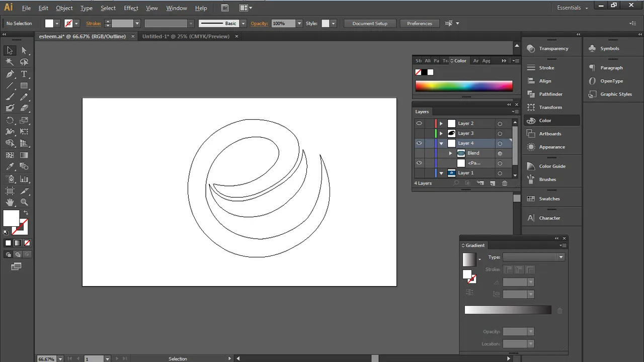The width and height of the screenshot is (644, 362).
Task: Expand the Blend sublayer
Action: pyautogui.click(x=451, y=153)
